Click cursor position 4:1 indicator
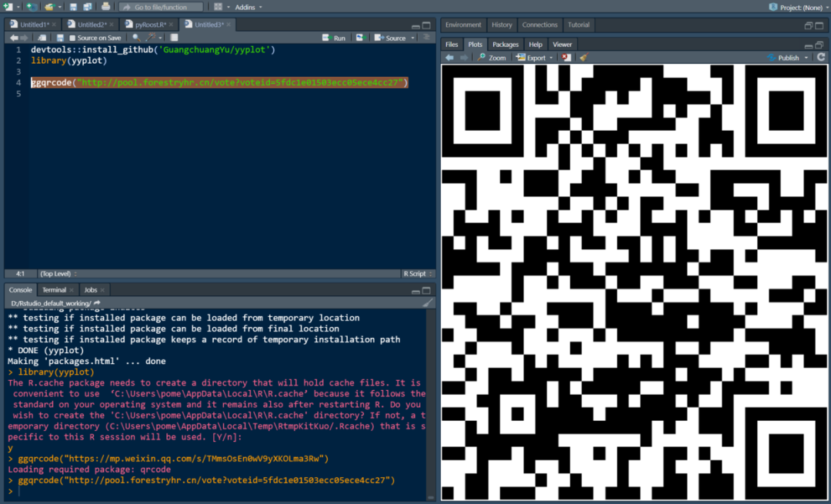The height and width of the screenshot is (504, 831). pyautogui.click(x=20, y=273)
